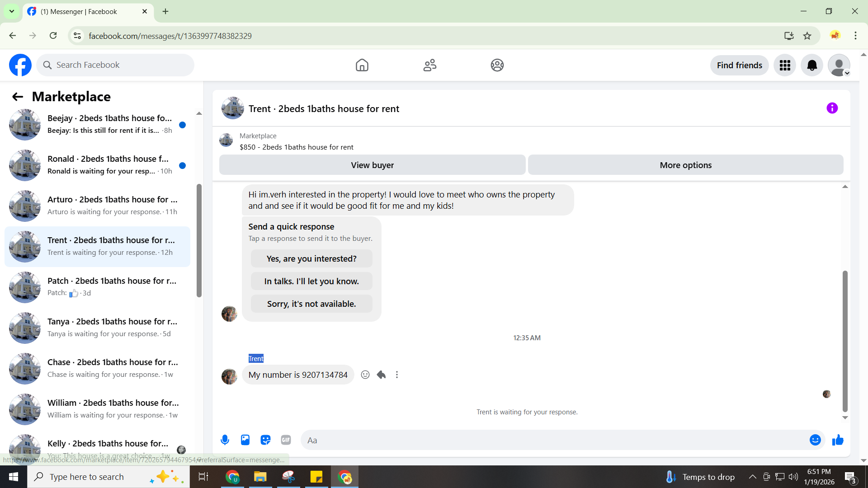868x488 pixels.
Task: Click the View buyer button
Action: coord(372,165)
